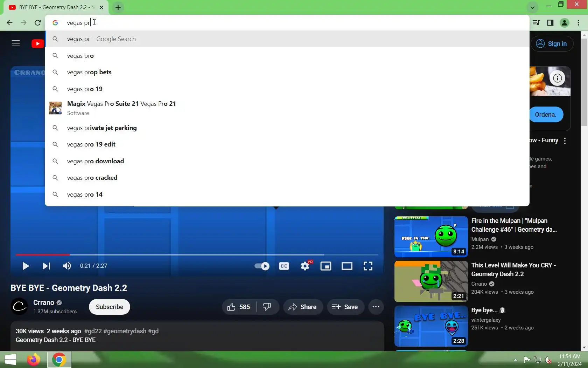Open Crrano channel avatar
588x368 pixels.
pos(19,307)
